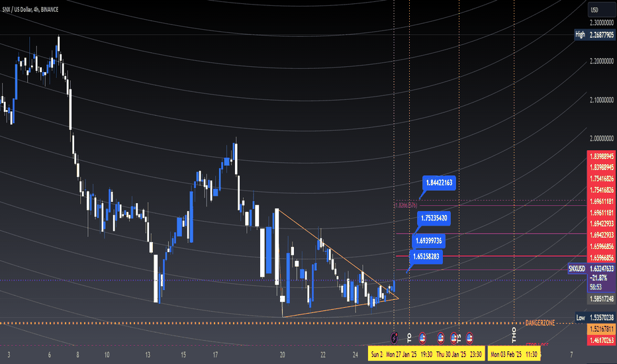This screenshot has height=364, width=617.
Task: Click the 2.00000000 price axis tick
Action: tap(602, 138)
